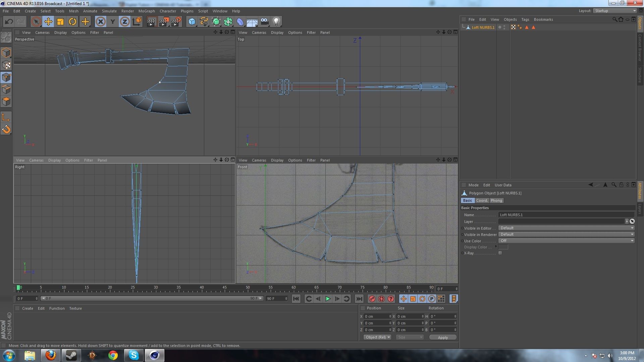Click the Name field with Loft NURBS.1

click(566, 215)
